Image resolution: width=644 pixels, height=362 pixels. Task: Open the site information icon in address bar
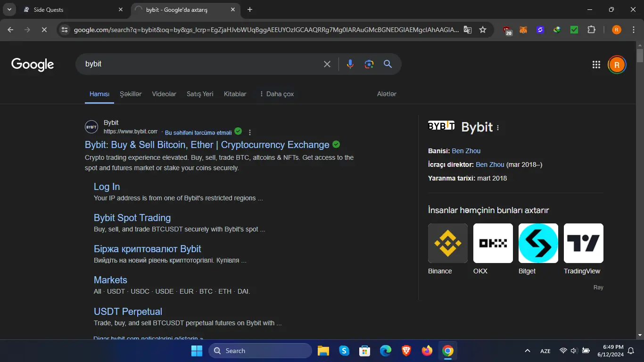pyautogui.click(x=65, y=30)
